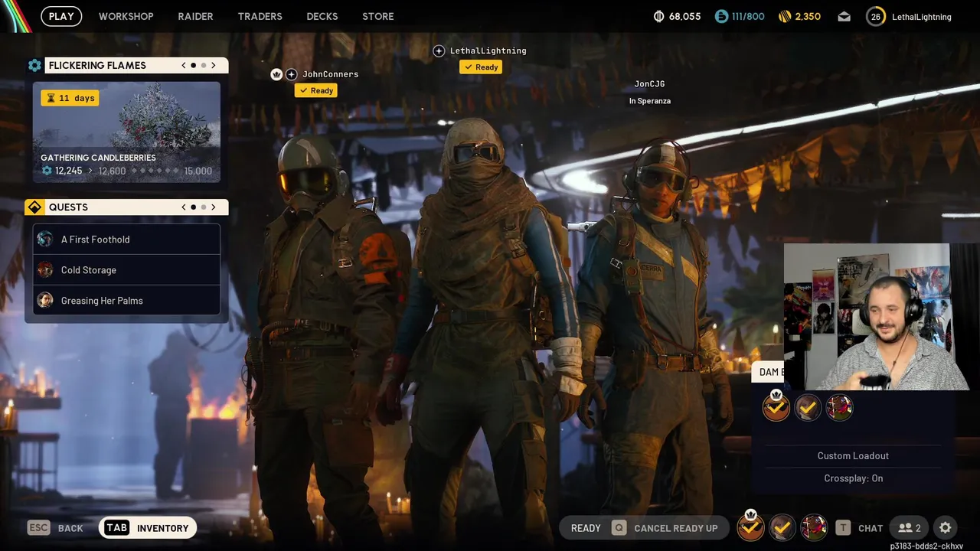Open the Greasing Her Palms quest
The height and width of the screenshot is (551, 980).
(x=126, y=301)
